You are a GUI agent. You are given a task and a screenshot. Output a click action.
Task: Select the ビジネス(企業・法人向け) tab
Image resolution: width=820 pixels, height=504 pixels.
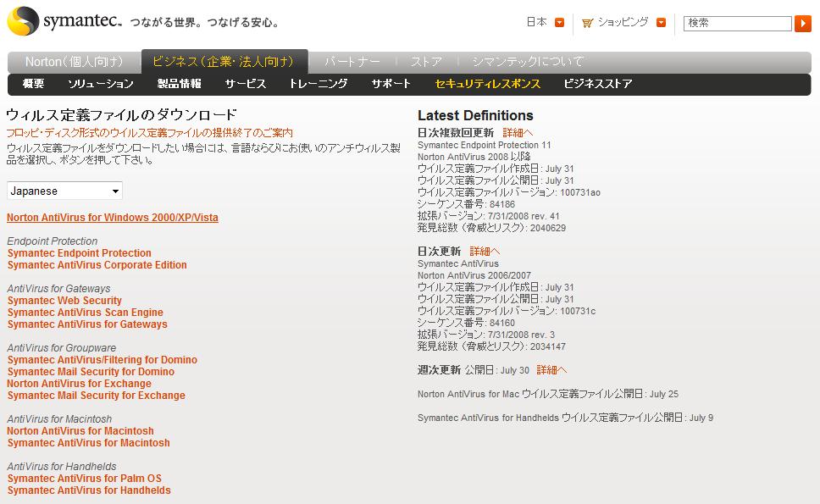224,62
